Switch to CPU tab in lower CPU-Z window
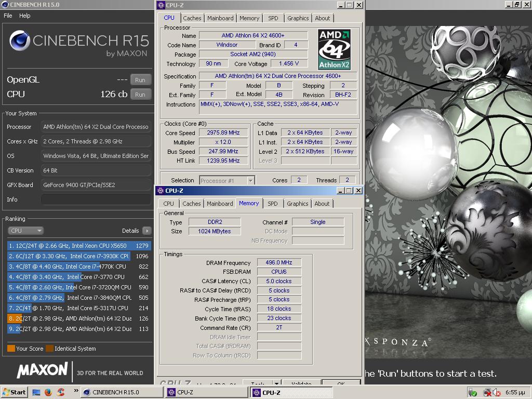Viewport: 532px width, 399px height. click(x=168, y=204)
